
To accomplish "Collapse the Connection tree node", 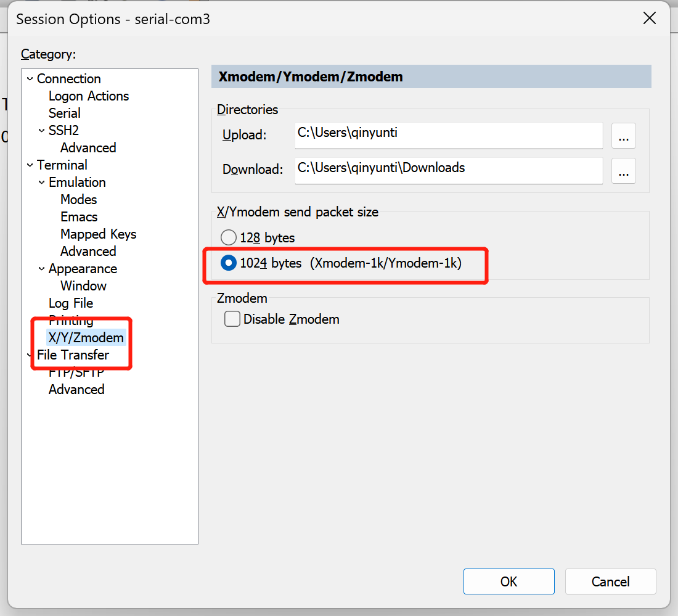I will (30, 79).
